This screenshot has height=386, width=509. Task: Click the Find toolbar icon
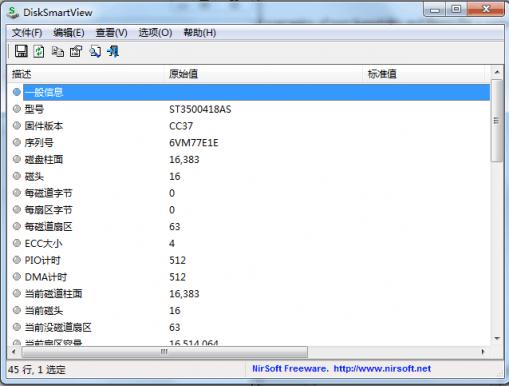(95, 52)
